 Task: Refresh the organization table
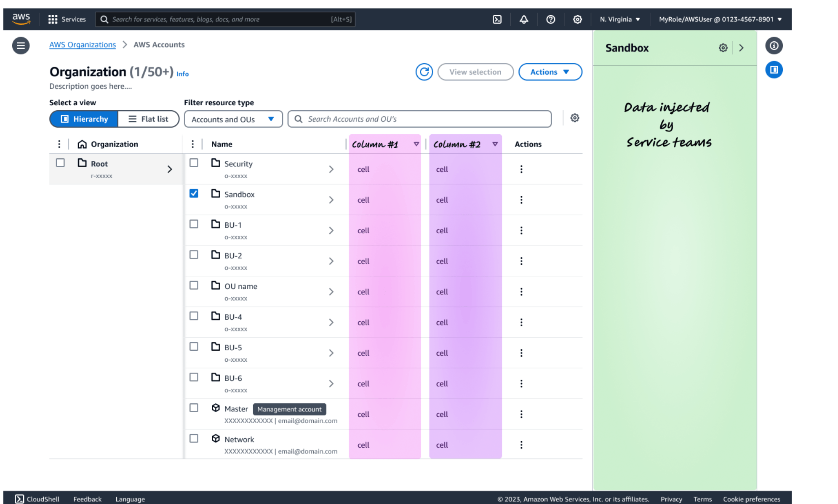(x=424, y=72)
